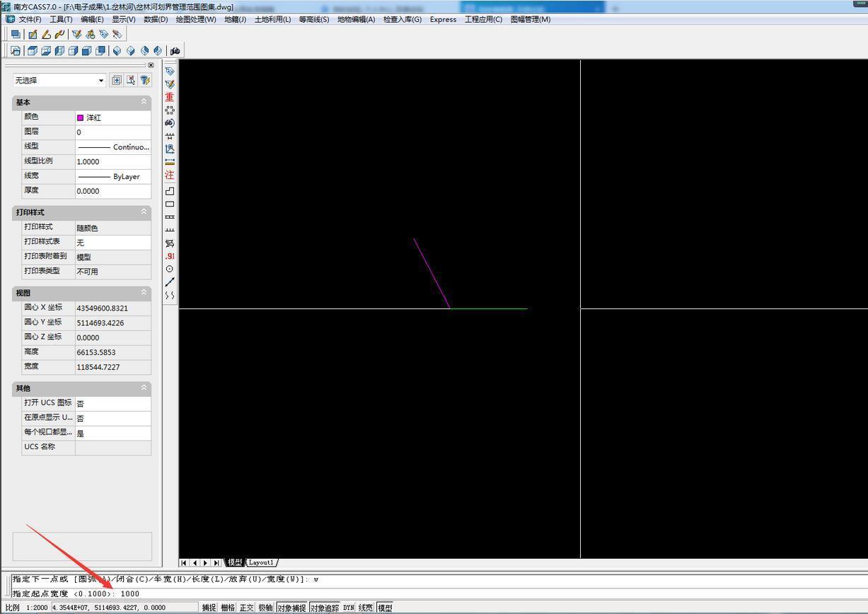Toggle 对象追踪 object tracking in the status bar

pyautogui.click(x=325, y=608)
